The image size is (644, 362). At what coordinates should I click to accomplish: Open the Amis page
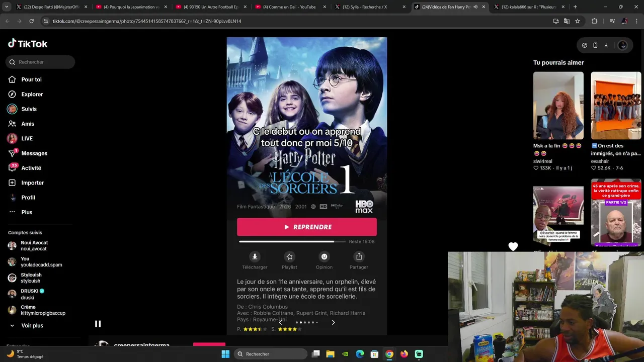tap(28, 124)
